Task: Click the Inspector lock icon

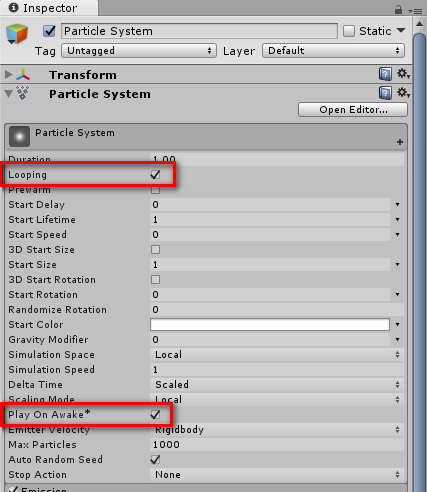Action: pos(398,10)
